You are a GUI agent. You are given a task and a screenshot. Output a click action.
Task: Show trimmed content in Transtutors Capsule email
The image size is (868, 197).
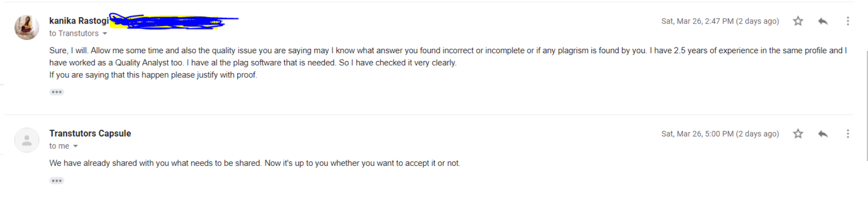pyautogui.click(x=57, y=181)
